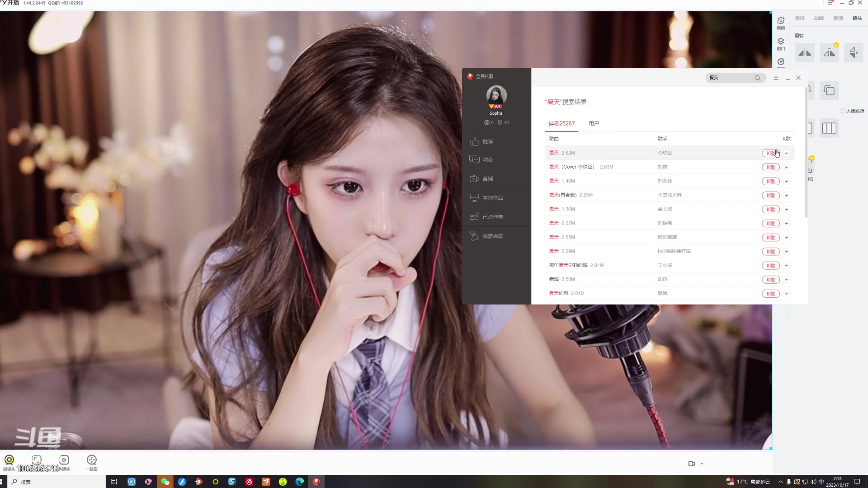
Task: Open 动态 in the 全民K歌 sidebar
Action: (496, 160)
